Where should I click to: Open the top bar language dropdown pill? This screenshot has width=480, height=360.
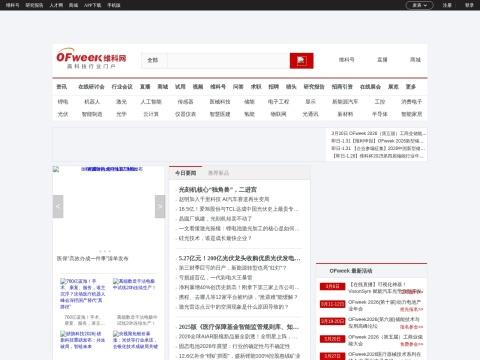coord(419,5)
